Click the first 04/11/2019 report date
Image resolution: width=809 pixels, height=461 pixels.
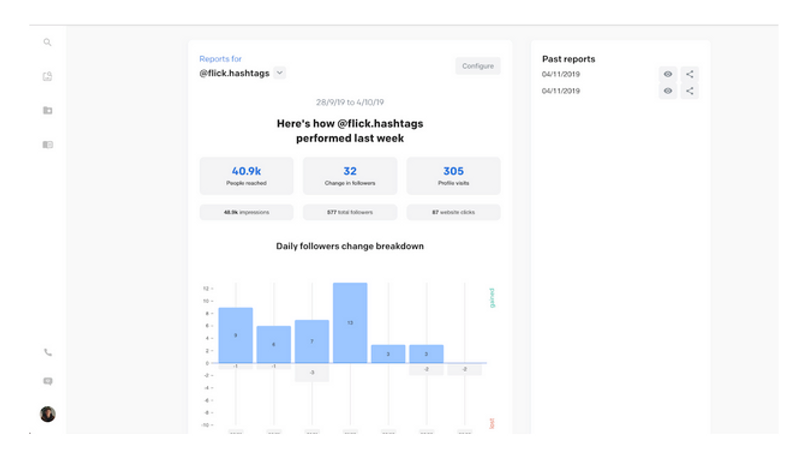tap(561, 74)
